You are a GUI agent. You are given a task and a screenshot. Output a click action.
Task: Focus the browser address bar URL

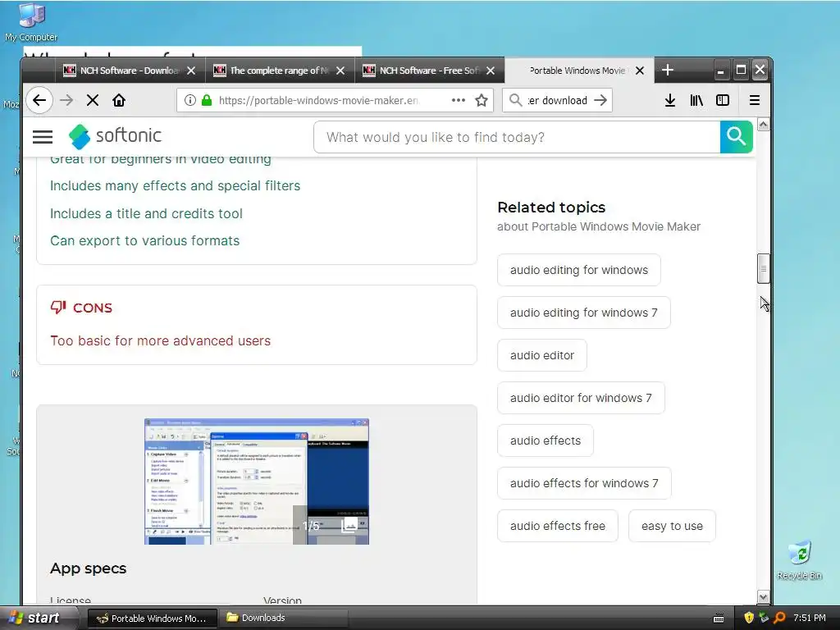coord(318,100)
